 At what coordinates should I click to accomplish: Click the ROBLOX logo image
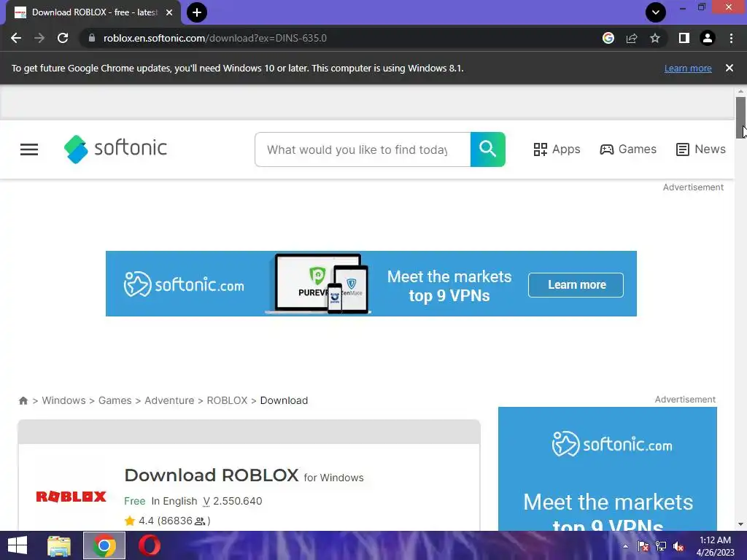(71, 497)
